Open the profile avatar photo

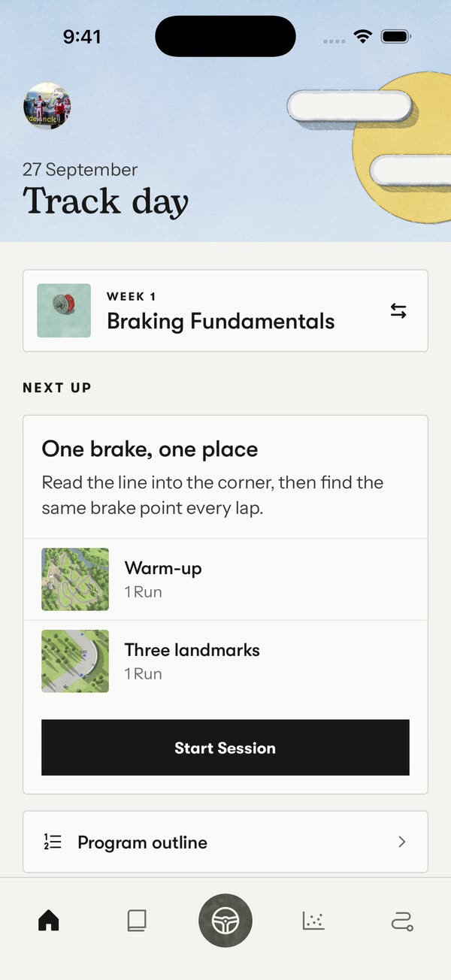click(47, 106)
